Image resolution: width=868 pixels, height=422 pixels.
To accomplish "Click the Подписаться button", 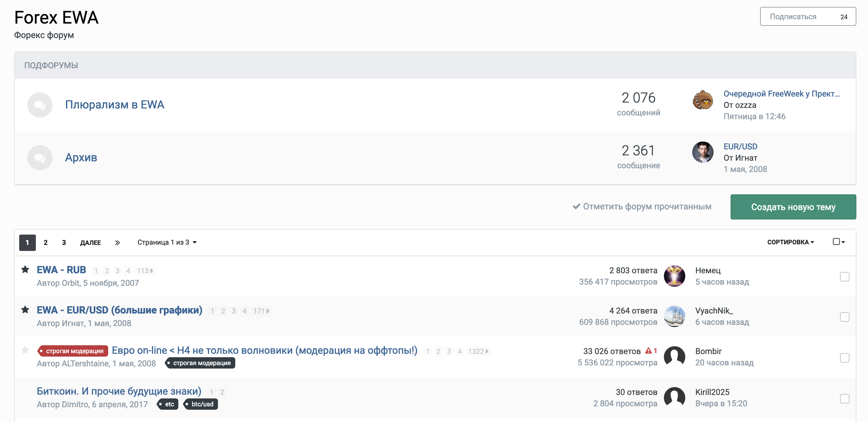I will click(x=808, y=16).
